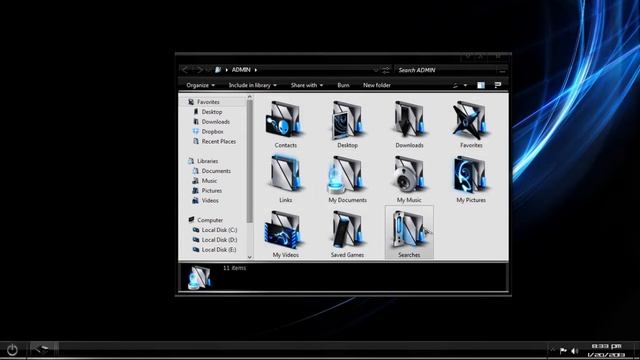Create a New folder
640x360 pixels.
pyautogui.click(x=377, y=85)
